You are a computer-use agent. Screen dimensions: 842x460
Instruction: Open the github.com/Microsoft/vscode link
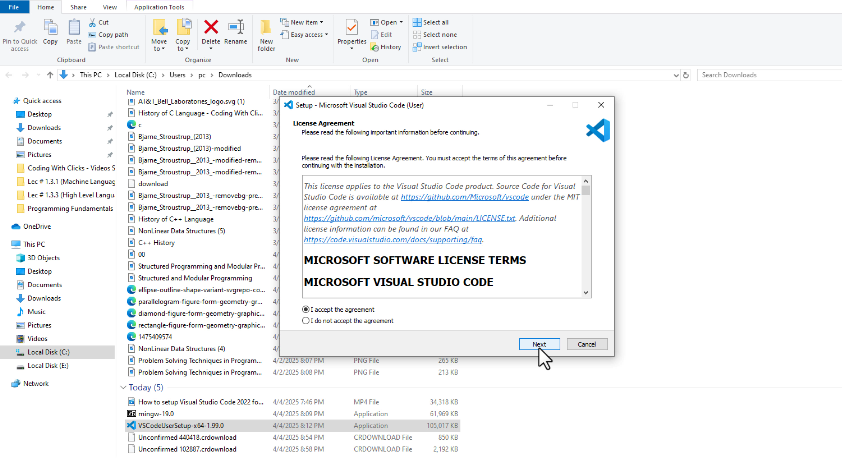(464, 197)
